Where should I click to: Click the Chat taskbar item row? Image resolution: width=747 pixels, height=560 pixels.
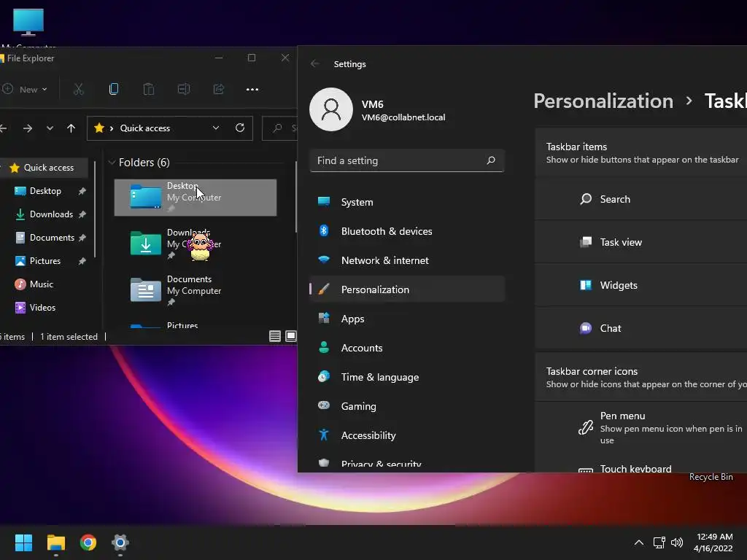click(x=641, y=328)
